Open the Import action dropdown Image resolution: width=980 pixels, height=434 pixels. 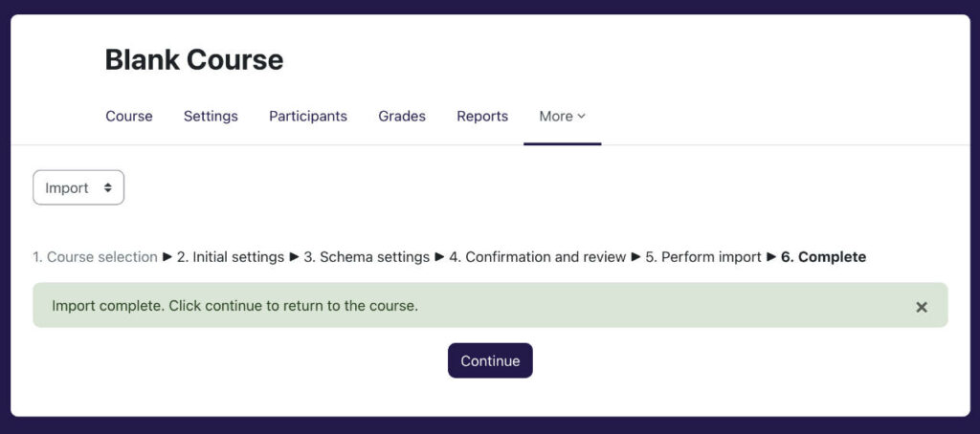[x=78, y=188]
